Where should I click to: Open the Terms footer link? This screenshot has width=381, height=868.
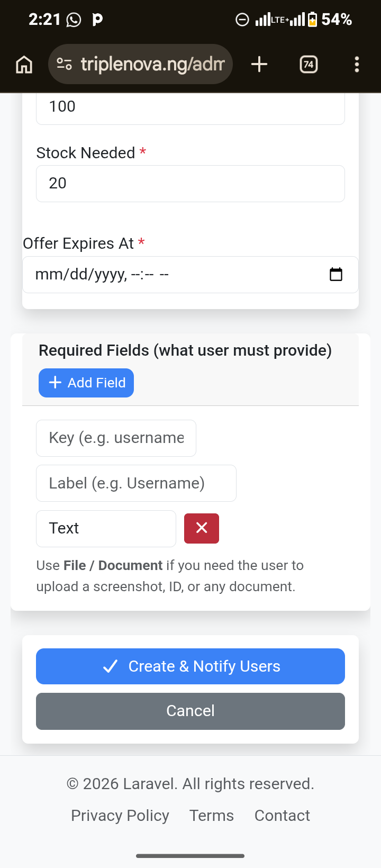(x=212, y=816)
